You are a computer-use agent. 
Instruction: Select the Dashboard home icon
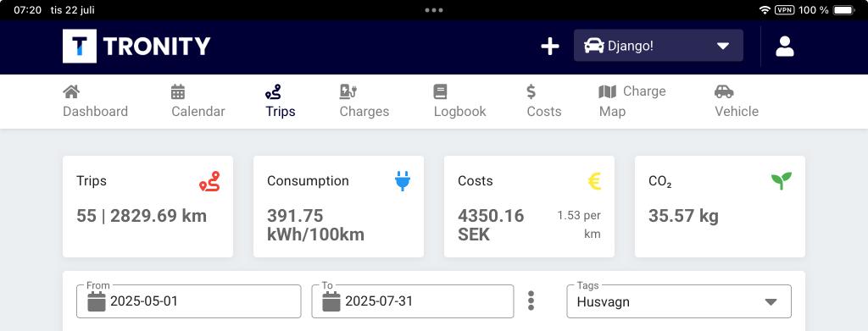tap(70, 91)
